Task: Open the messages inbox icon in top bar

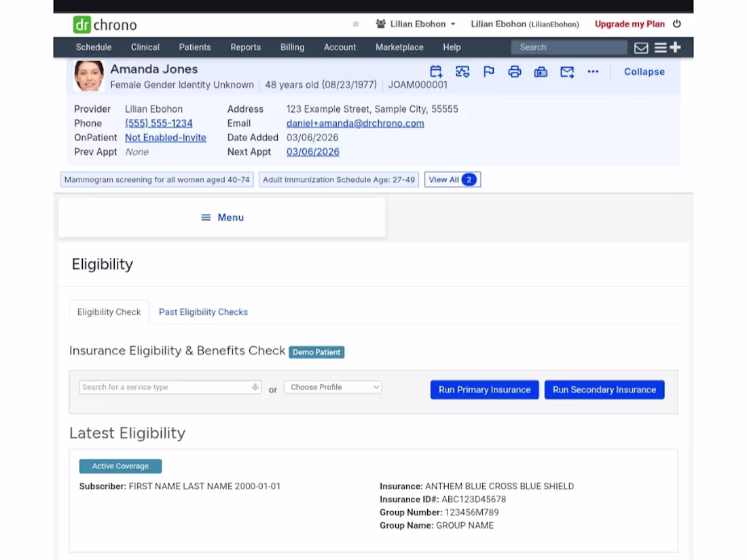Action: pos(640,47)
